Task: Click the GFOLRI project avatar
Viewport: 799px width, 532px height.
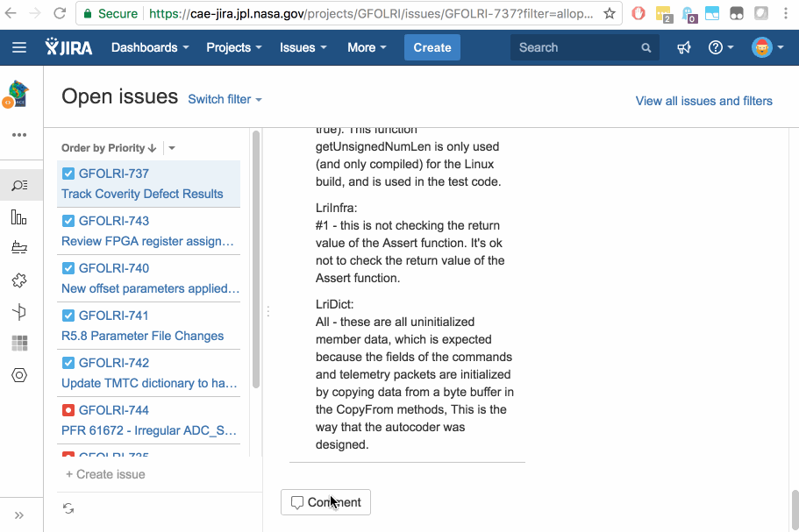Action: [x=17, y=94]
